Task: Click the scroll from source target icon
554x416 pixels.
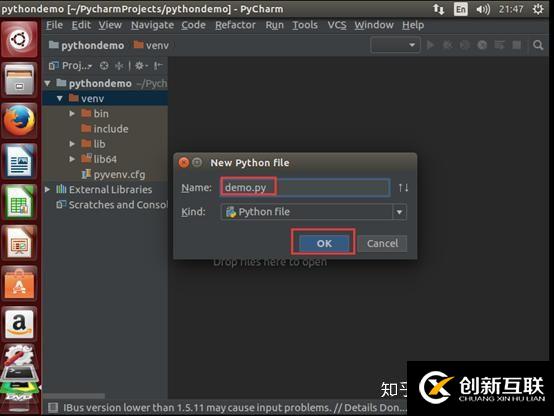Action: point(104,66)
